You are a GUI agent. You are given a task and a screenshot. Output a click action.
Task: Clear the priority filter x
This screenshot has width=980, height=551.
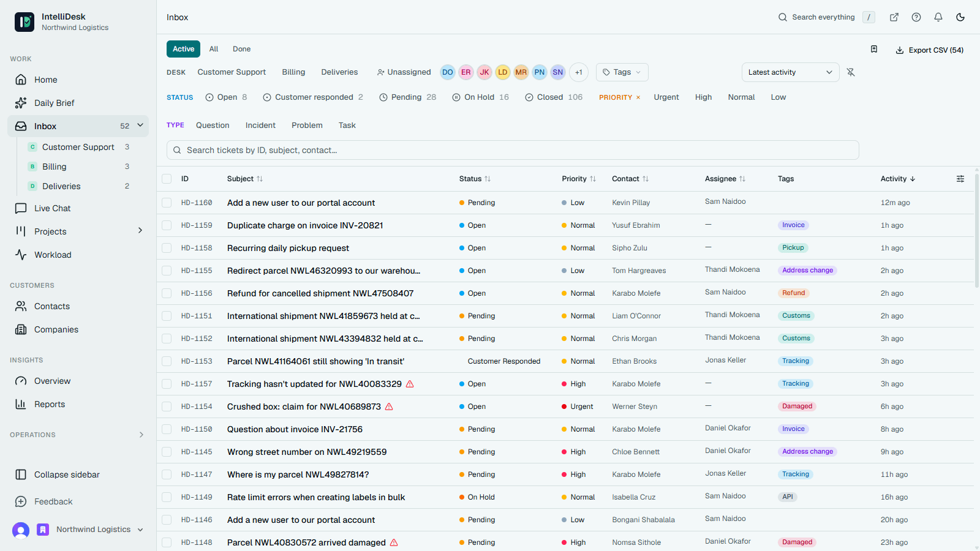(638, 97)
